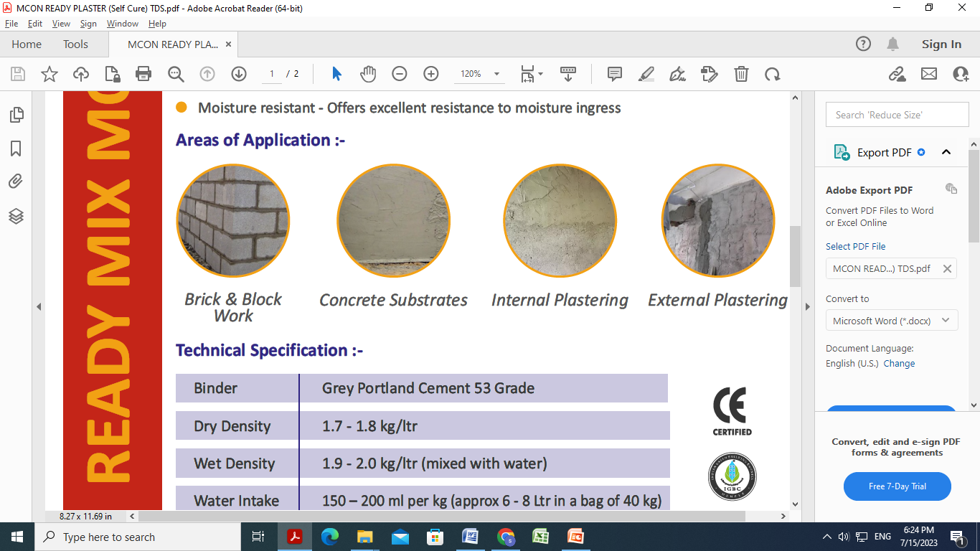Click the Change document language link
This screenshot has width=980, height=551.
899,363
